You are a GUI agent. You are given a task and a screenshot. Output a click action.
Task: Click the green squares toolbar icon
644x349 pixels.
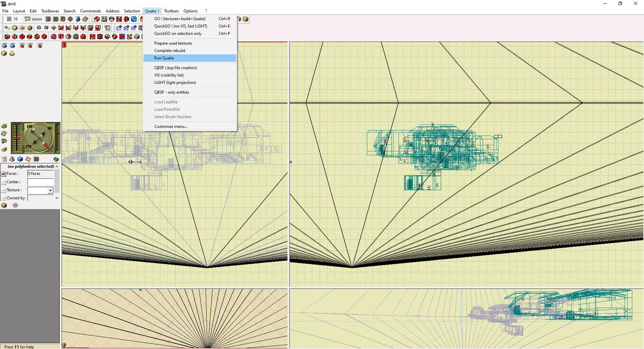click(x=104, y=19)
